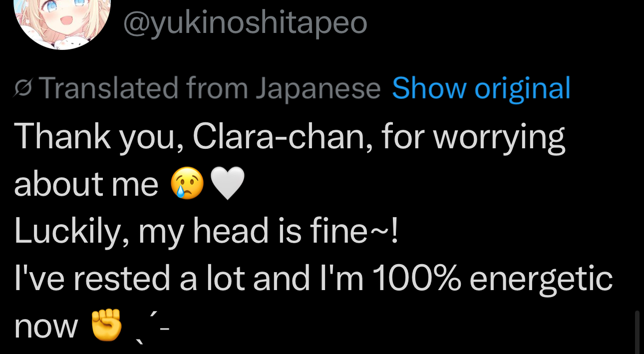Click the "100%" text in the post
This screenshot has height=354, width=644.
click(416, 279)
